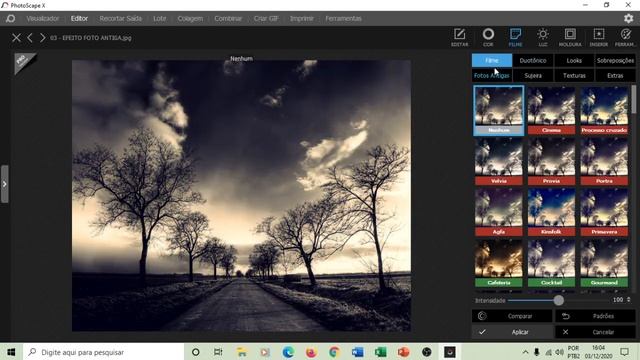
Task: Apply the Velvia film filter
Action: 499,161
